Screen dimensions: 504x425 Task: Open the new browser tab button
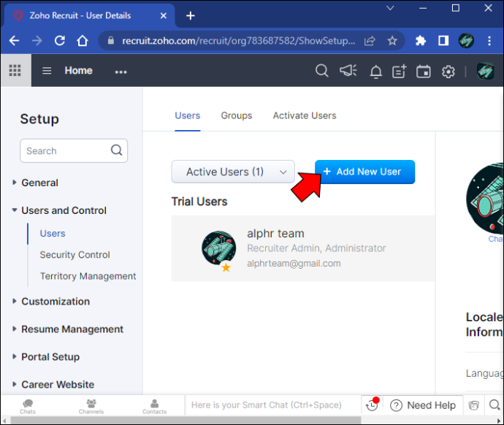click(x=191, y=15)
